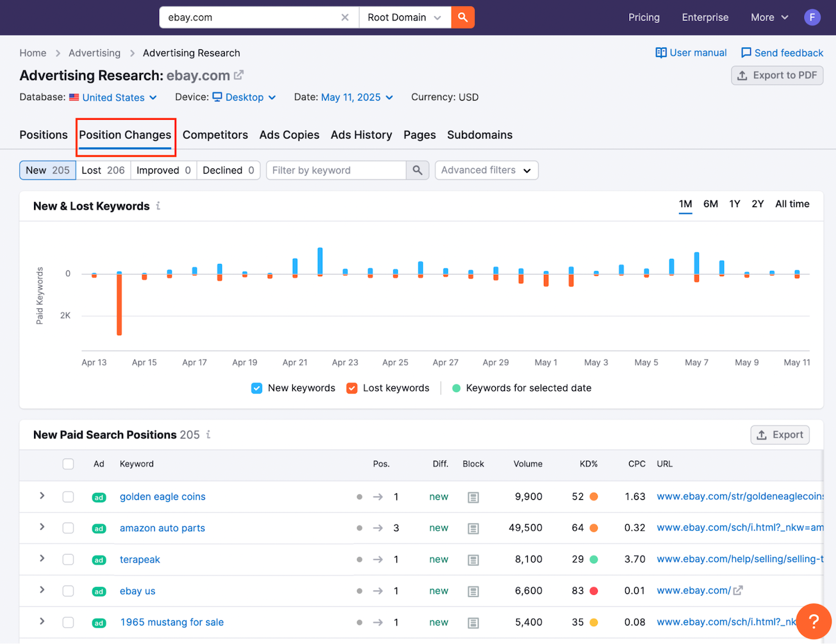Click the Filter by keyword input field
The image size is (836, 644).
pos(336,170)
